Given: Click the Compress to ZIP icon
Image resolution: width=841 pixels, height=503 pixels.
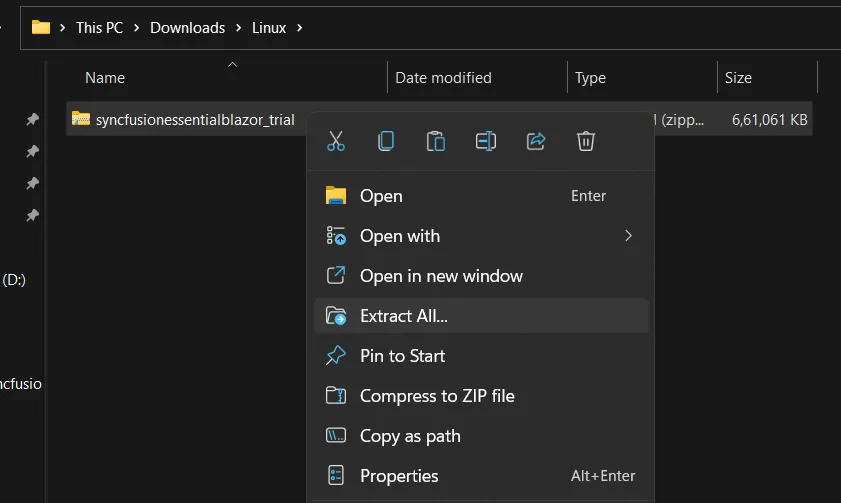Looking at the screenshot, I should (x=336, y=395).
